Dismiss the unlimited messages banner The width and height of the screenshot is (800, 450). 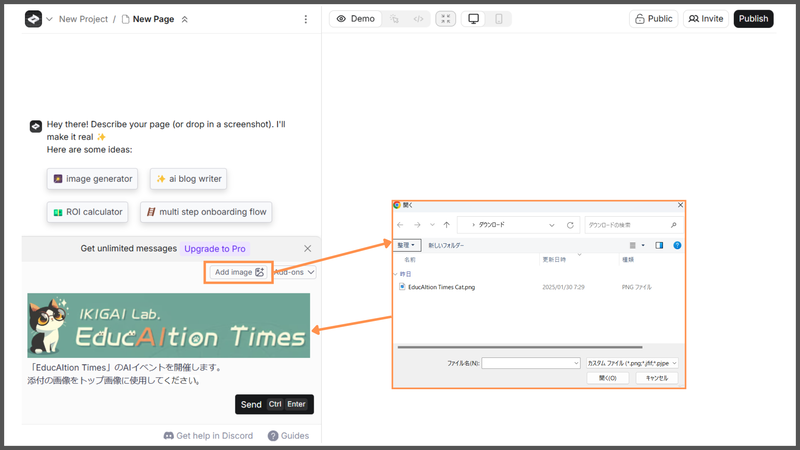(308, 248)
